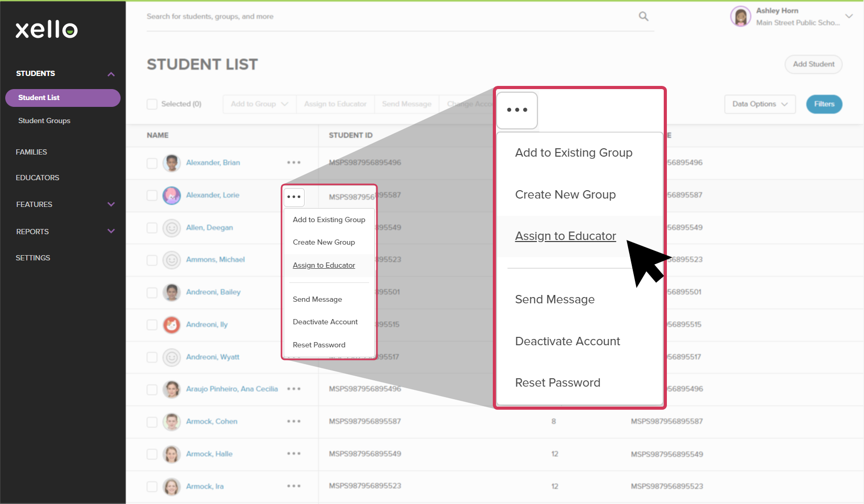Check the box for Andreoni, Wyatt
Screen dimensions: 864x504
(x=152, y=357)
